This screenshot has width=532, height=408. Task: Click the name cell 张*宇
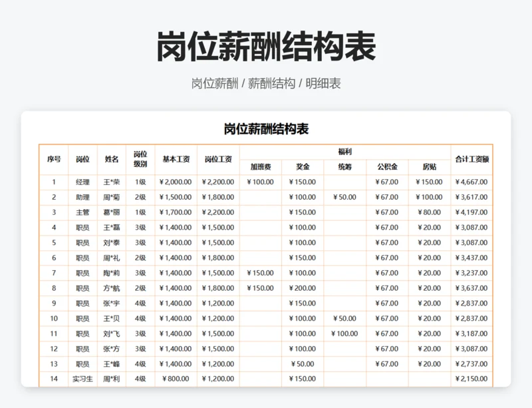(x=112, y=304)
